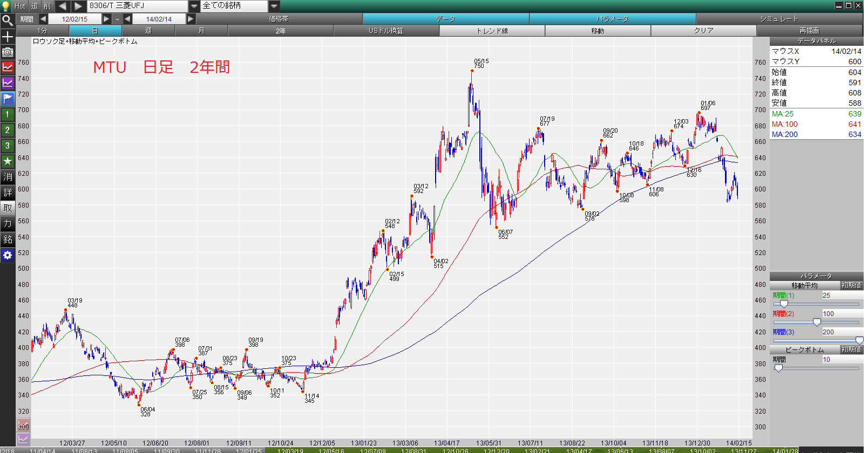
Task: Click the 詳 details sidebar icon
Action: [8, 193]
